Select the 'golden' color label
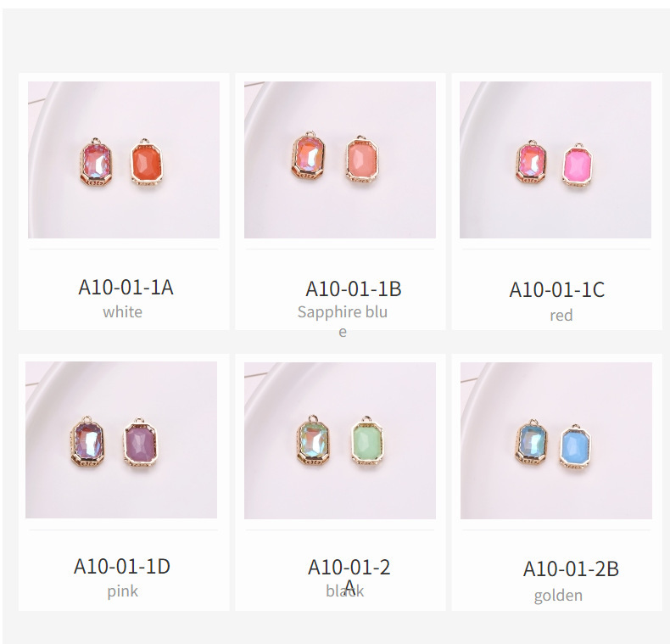670x644 pixels. coord(558,596)
